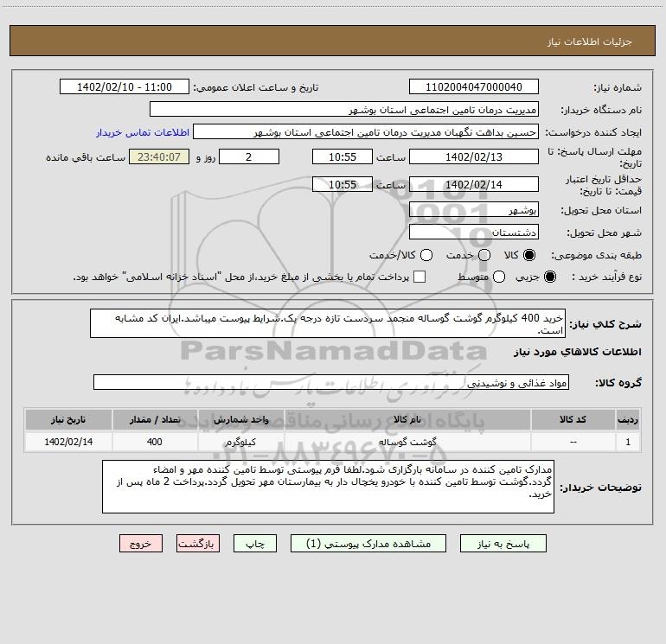Click the خروج exit button
The image size is (666, 644).
[x=141, y=544]
